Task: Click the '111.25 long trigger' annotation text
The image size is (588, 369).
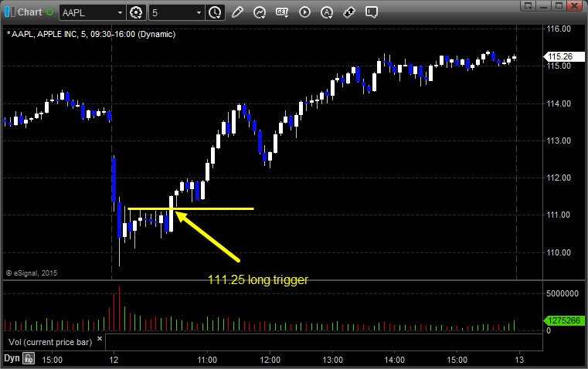Action: click(258, 280)
